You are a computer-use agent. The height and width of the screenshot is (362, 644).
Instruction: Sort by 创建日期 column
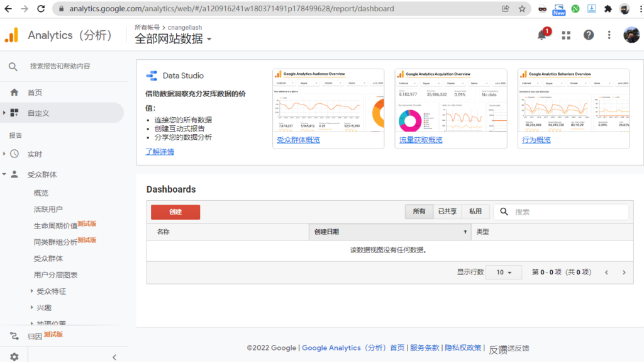[390, 232]
